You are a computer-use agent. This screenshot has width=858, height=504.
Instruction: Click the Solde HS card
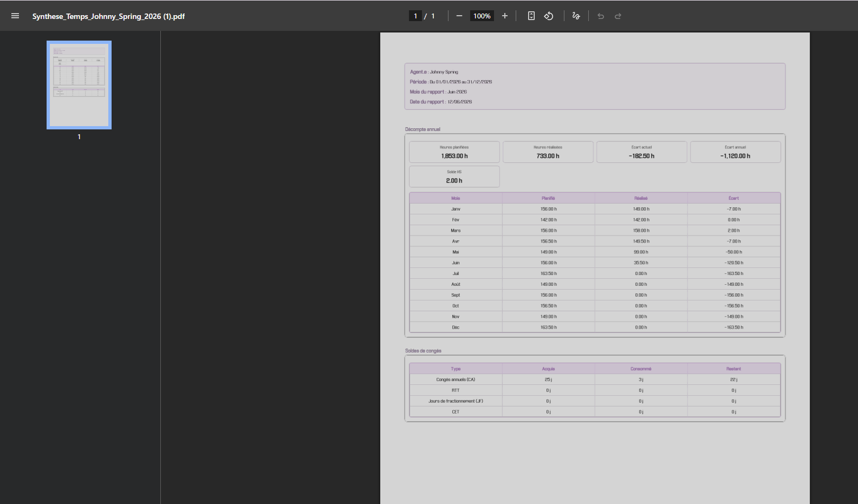(454, 176)
